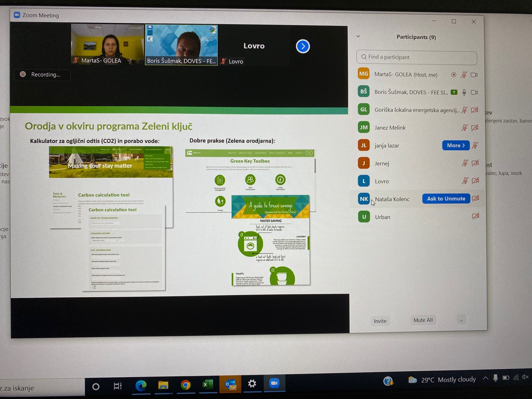Viewport: 532px width, 399px height.
Task: Toggle Urban's disabled camera icon
Action: click(x=476, y=216)
